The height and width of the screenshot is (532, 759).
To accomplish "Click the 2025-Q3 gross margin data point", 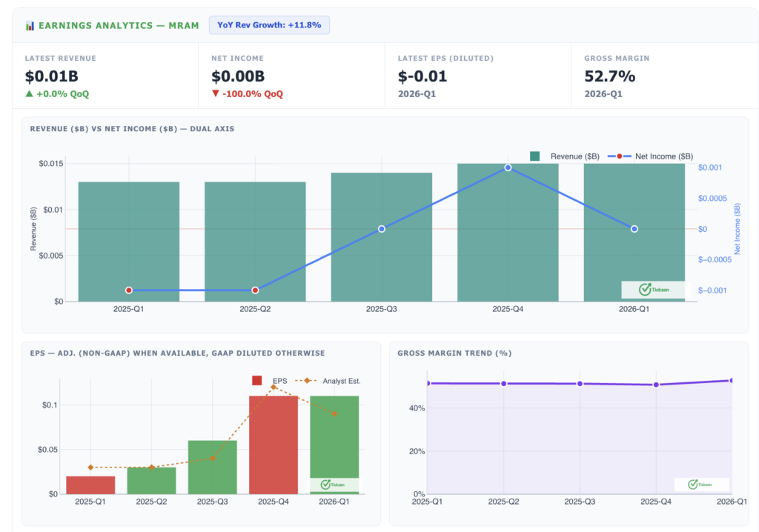I will click(x=580, y=384).
